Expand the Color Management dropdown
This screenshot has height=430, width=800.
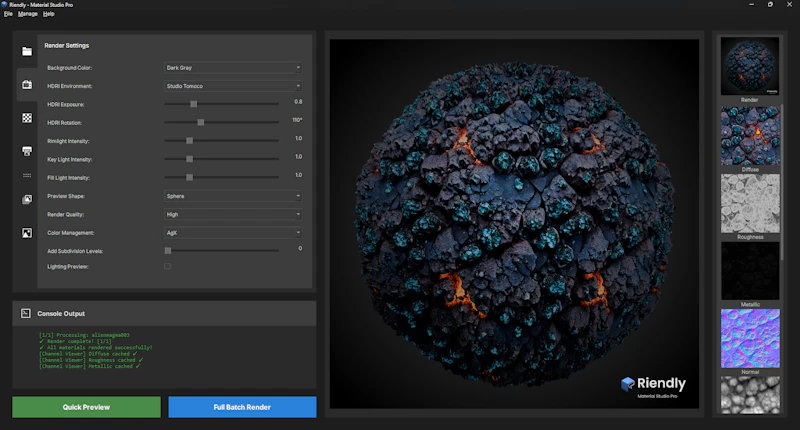pyautogui.click(x=233, y=233)
